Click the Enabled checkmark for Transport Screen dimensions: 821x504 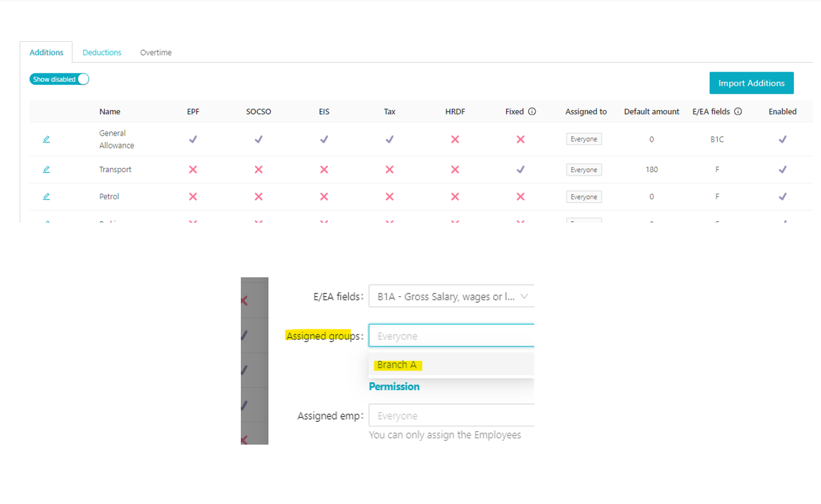click(x=783, y=169)
